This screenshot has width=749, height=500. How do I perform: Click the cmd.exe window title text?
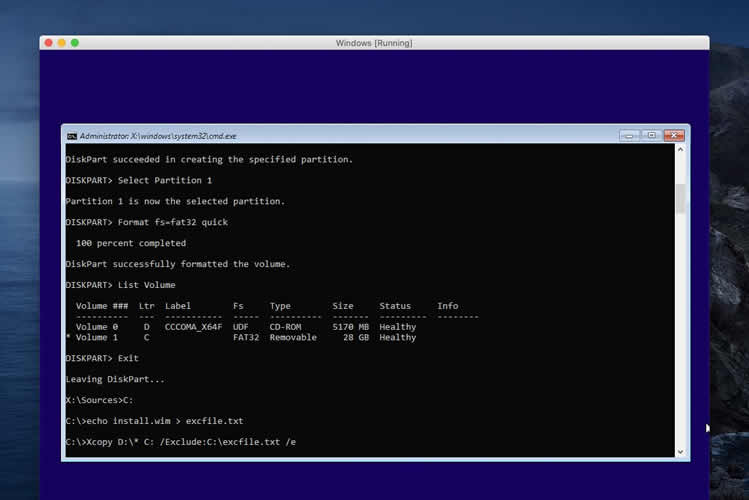158,137
